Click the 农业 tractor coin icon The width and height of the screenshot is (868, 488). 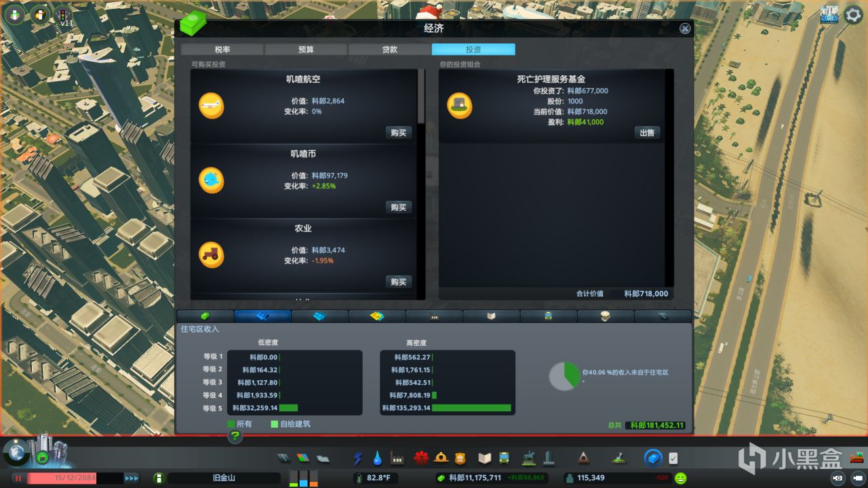pyautogui.click(x=211, y=255)
